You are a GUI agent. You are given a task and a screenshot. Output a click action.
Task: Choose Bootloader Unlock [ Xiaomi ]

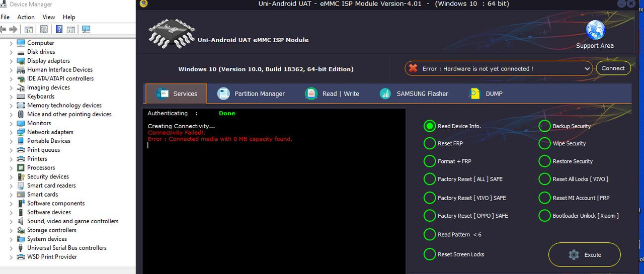(x=544, y=216)
